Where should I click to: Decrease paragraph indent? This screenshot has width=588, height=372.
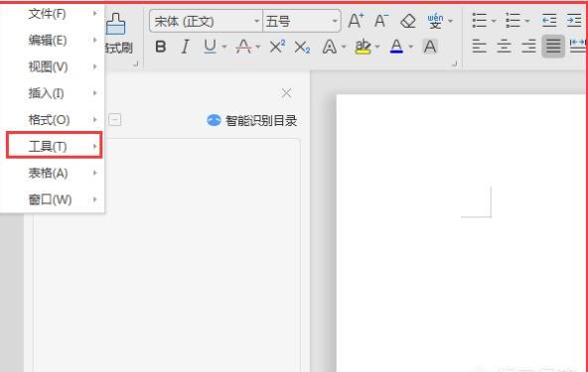[x=549, y=21]
